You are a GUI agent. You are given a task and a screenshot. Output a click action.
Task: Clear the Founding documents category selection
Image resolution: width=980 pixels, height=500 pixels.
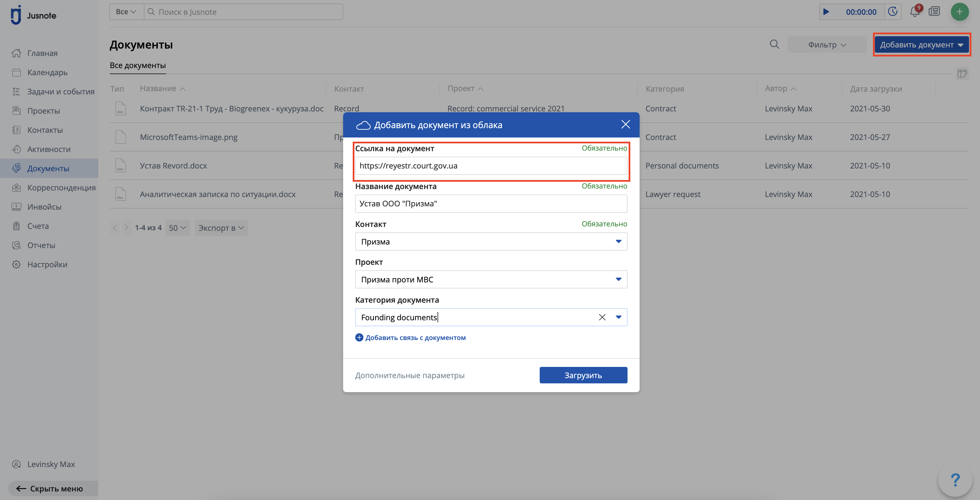pyautogui.click(x=602, y=317)
